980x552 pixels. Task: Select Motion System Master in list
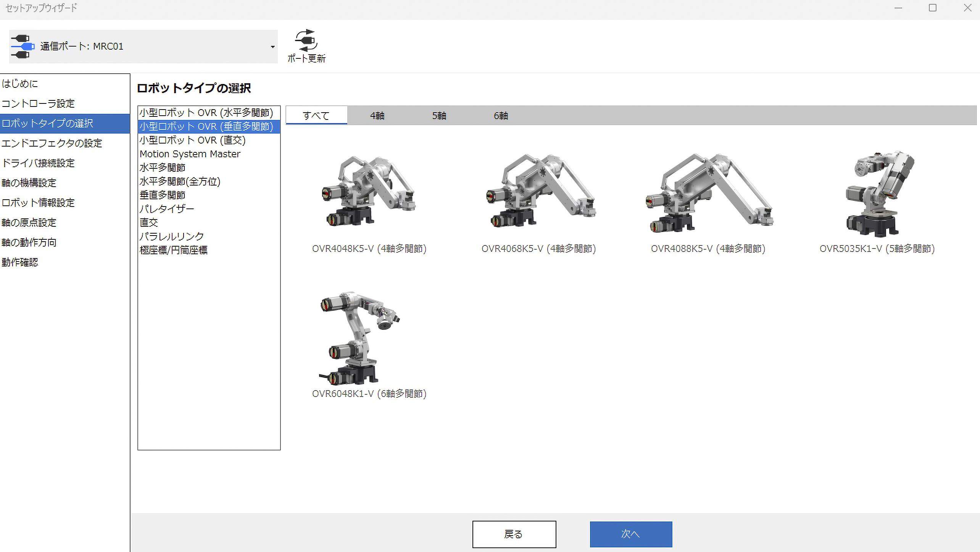tap(209, 154)
